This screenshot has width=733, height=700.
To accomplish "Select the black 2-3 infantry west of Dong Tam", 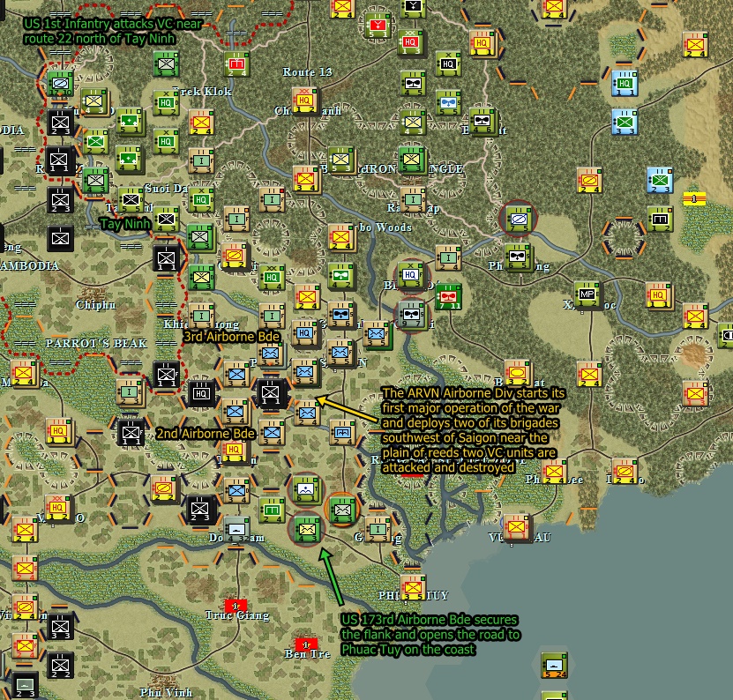I will pos(199,509).
